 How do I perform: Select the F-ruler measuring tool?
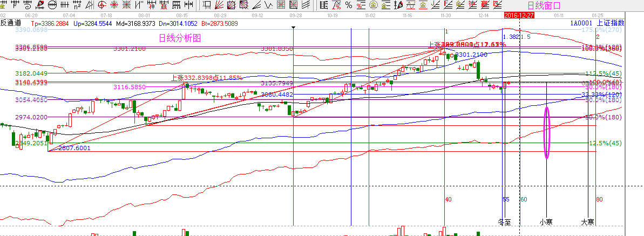click(x=15, y=5)
